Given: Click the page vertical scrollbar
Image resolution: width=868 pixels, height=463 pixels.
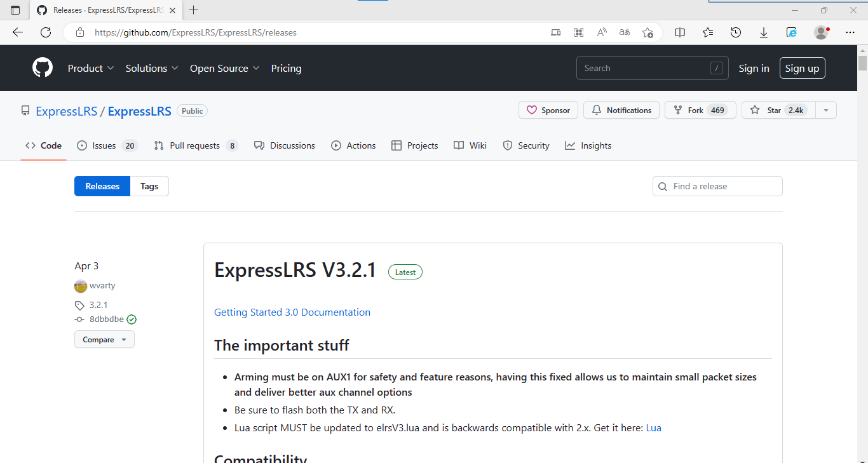Looking at the screenshot, I should pos(862,254).
